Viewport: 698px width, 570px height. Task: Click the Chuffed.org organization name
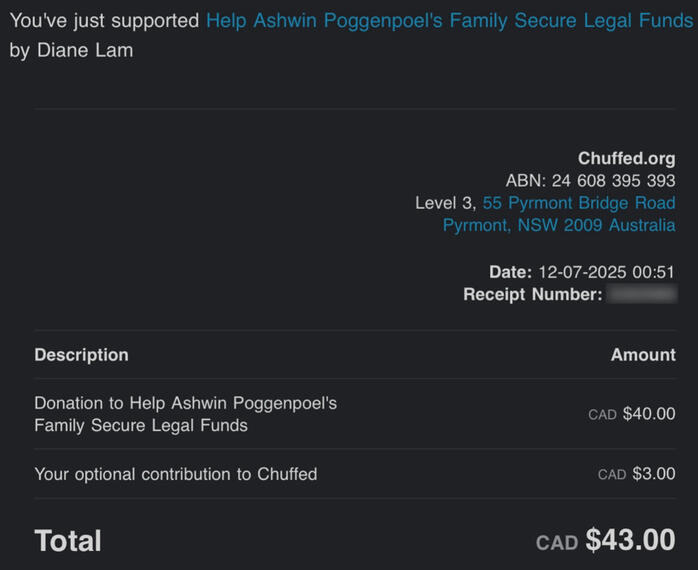click(626, 158)
